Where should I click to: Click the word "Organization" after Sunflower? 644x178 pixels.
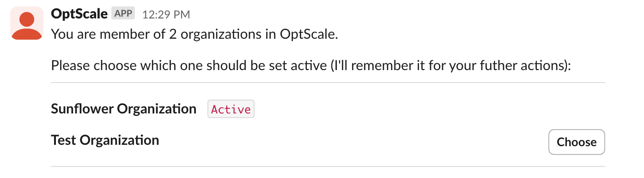[x=157, y=109]
